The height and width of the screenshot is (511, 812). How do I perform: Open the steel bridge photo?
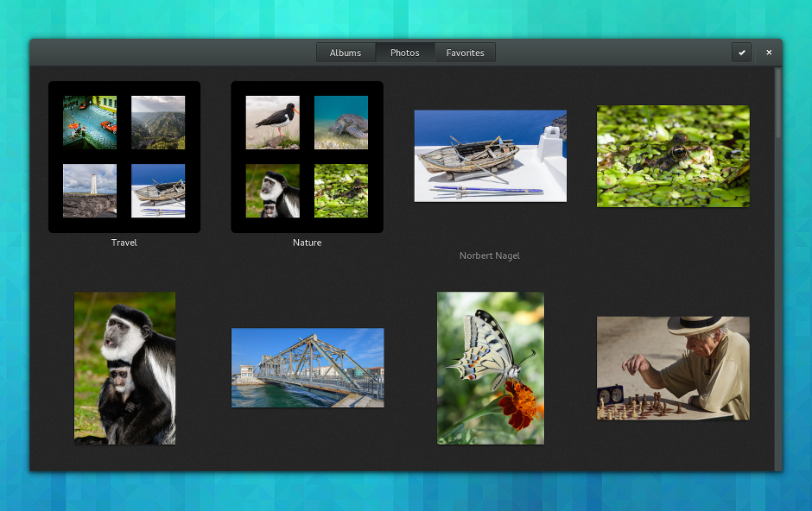click(308, 368)
